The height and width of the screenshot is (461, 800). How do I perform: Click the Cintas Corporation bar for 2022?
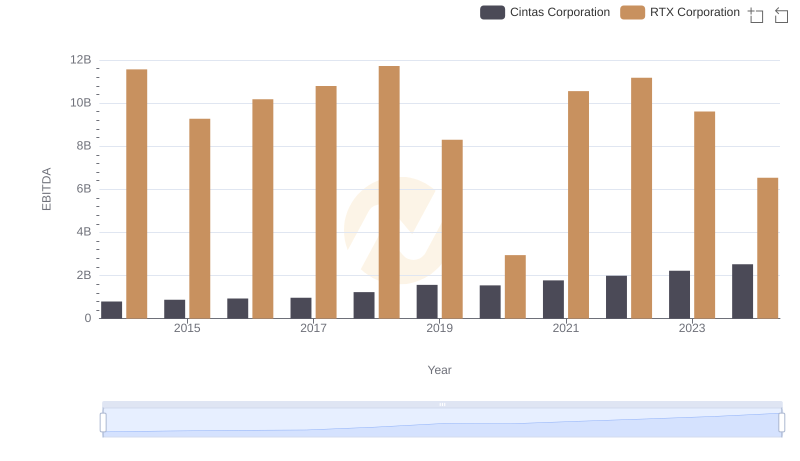point(616,297)
